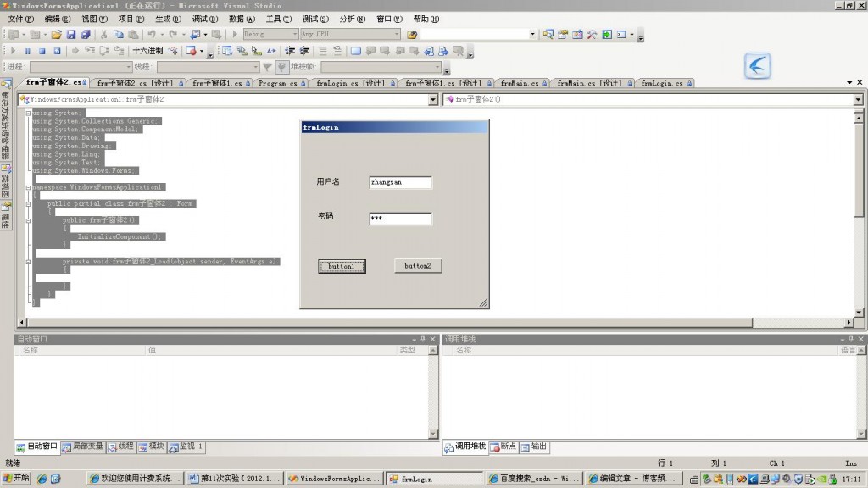Switch to the 输出 (Output) tab
Viewport: 868px width, 488px height.
point(534,446)
